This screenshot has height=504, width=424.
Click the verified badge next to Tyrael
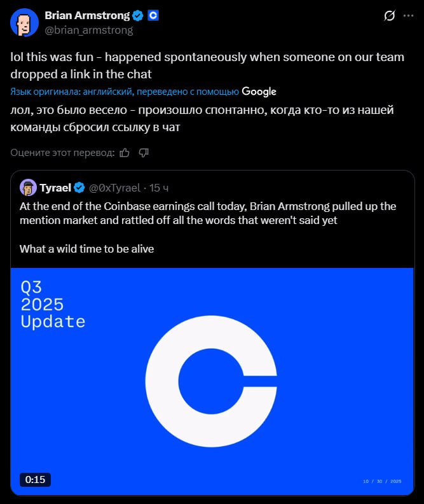tap(79, 188)
